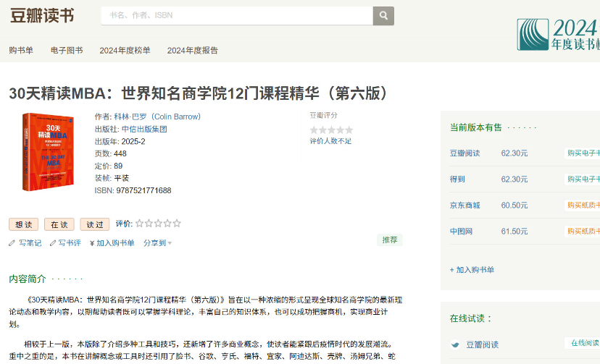Rate the book three stars
Viewport: 600px width, 364px height.
[x=158, y=224]
